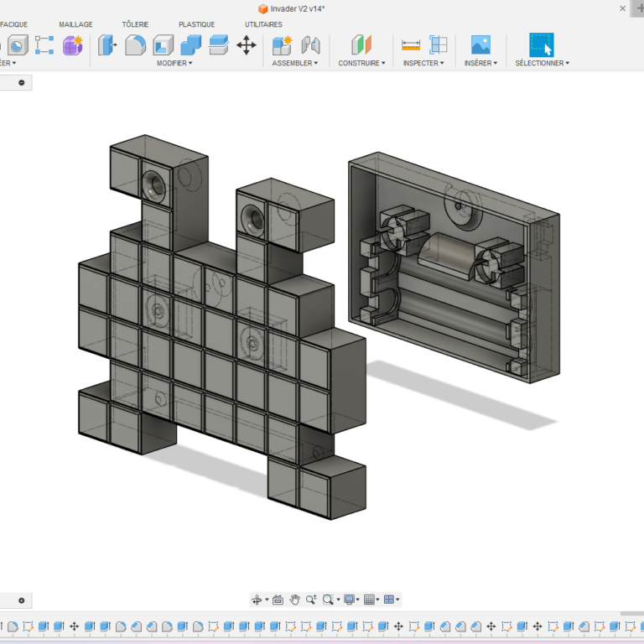Activate the Move/Copy four-arrow tool
This screenshot has height=644, width=644.
pyautogui.click(x=247, y=45)
